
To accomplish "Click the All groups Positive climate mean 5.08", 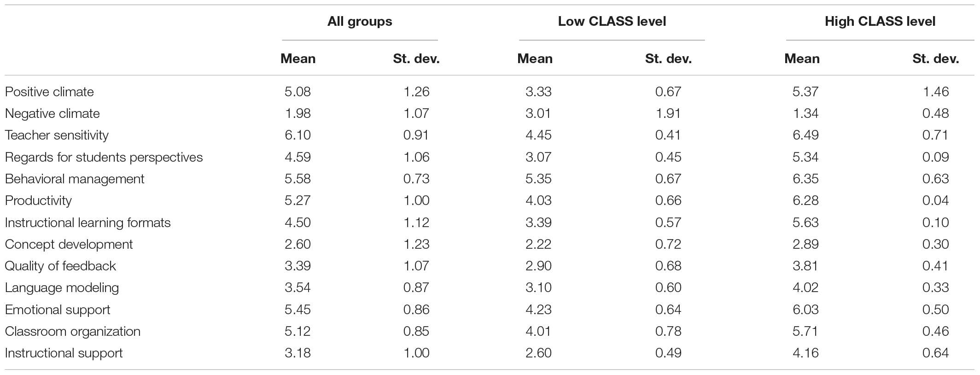I will pos(297,92).
